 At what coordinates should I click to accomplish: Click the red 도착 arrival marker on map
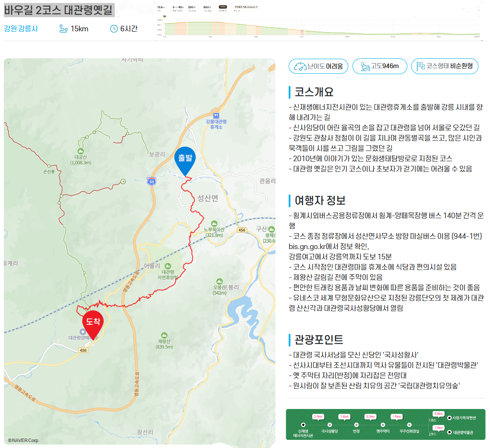(x=93, y=325)
